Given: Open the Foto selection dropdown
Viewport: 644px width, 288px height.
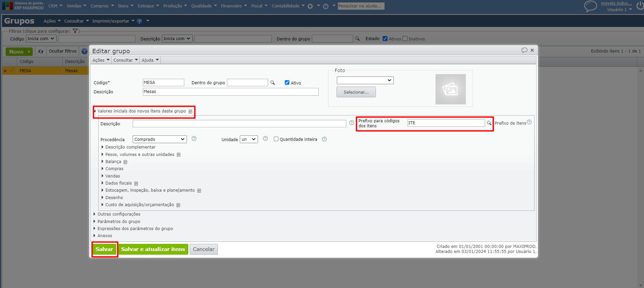Looking at the screenshot, I should click(x=365, y=80).
